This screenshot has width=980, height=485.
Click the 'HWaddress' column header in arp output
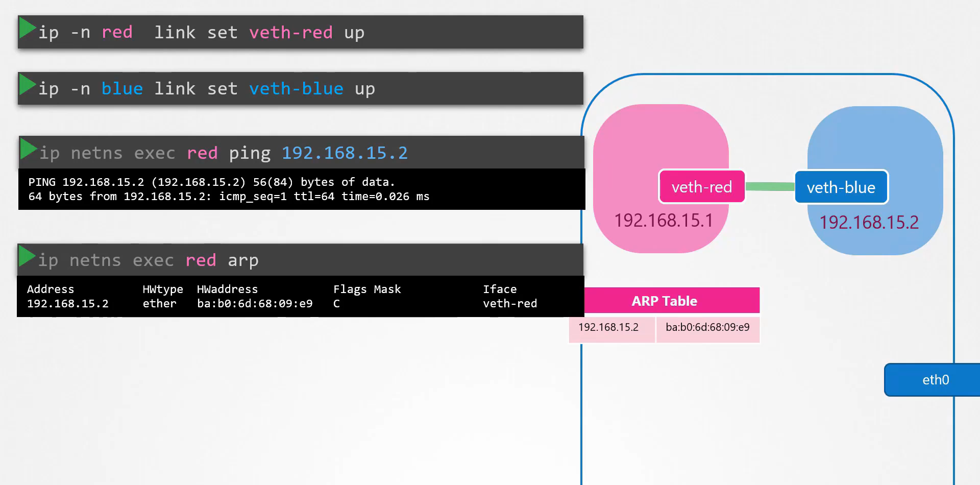(x=227, y=289)
